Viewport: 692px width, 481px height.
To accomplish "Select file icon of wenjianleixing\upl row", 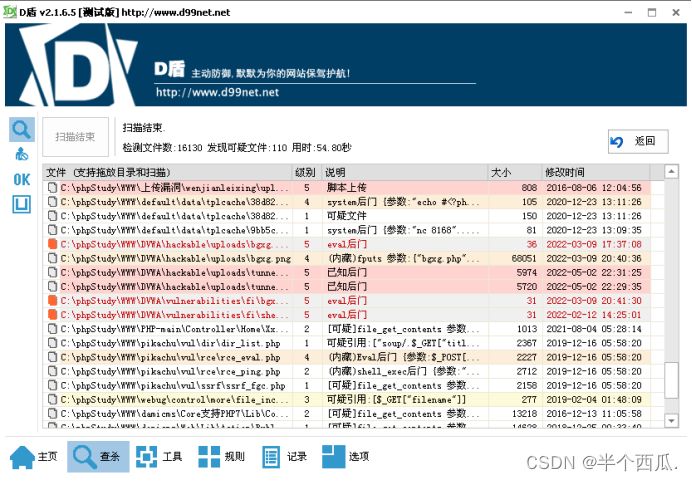I will click(53, 188).
